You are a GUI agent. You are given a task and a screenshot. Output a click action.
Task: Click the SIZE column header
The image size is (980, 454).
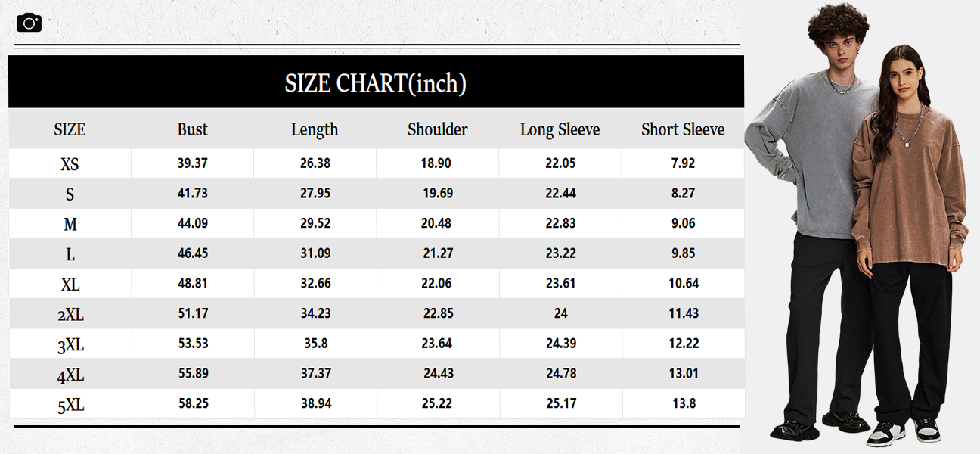[70, 129]
